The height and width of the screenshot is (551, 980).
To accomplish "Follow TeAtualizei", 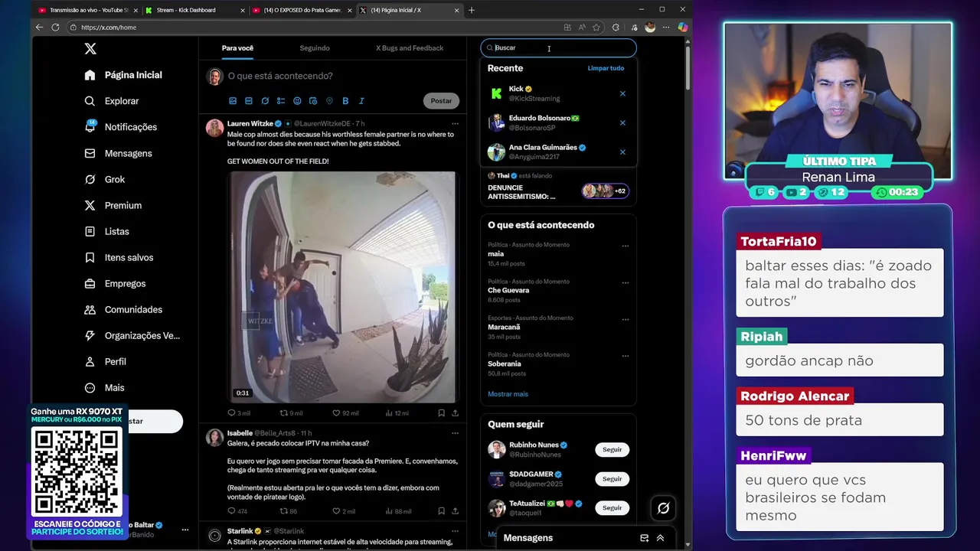I will pyautogui.click(x=612, y=508).
